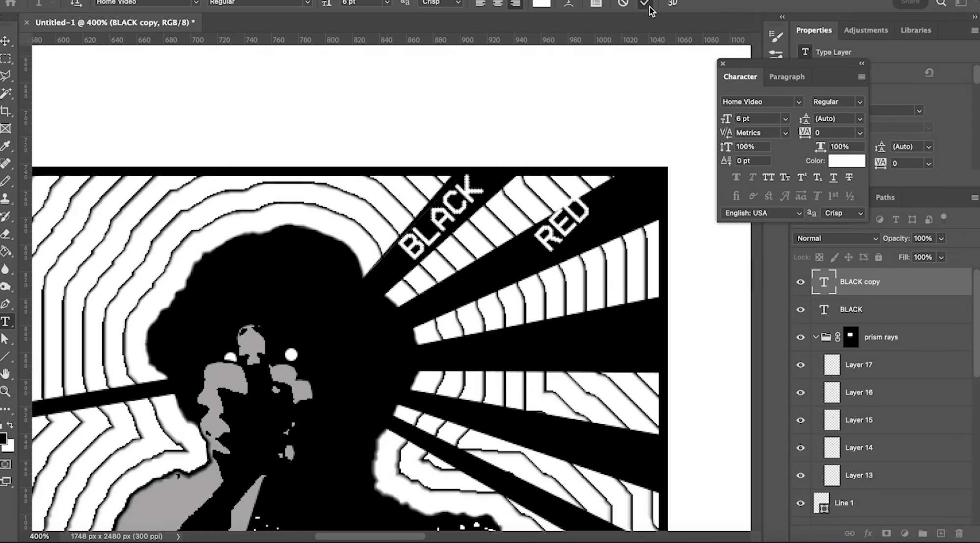
Task: Switch to the Paths tab
Action: click(x=885, y=197)
